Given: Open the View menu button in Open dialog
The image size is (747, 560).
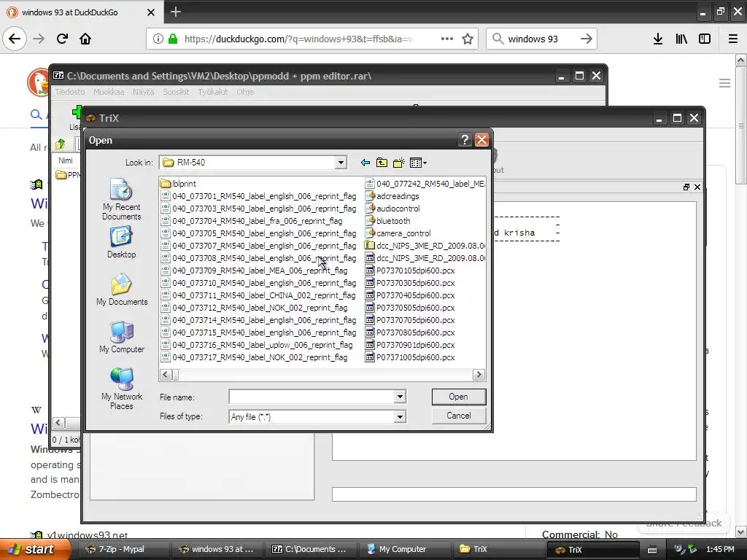Looking at the screenshot, I should pos(418,163).
